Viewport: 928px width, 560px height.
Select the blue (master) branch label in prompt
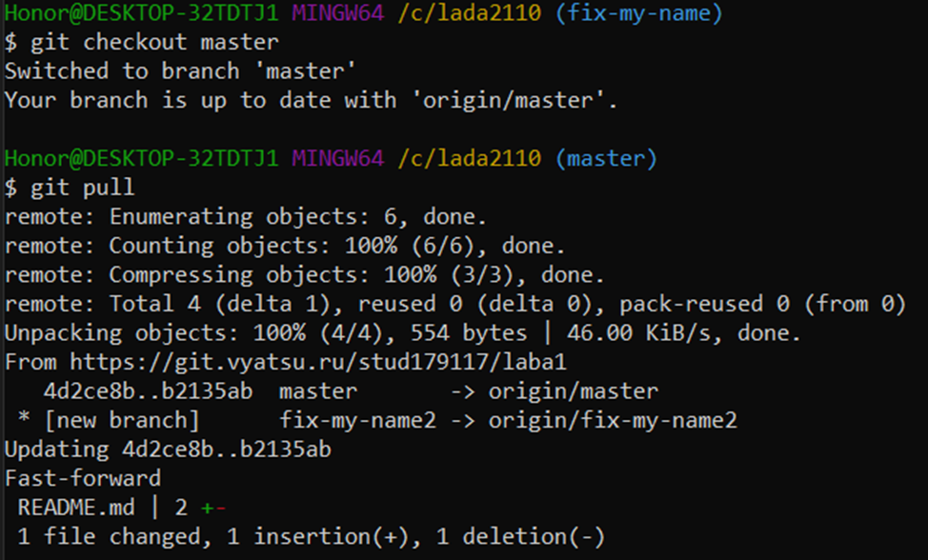606,158
